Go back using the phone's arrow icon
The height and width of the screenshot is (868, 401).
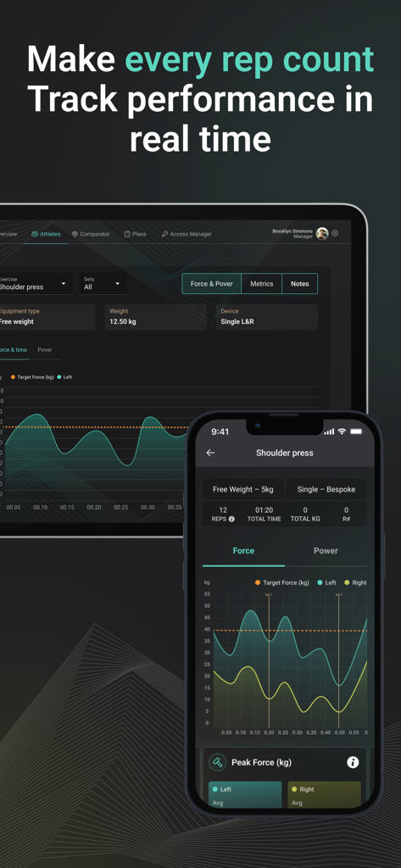click(210, 453)
